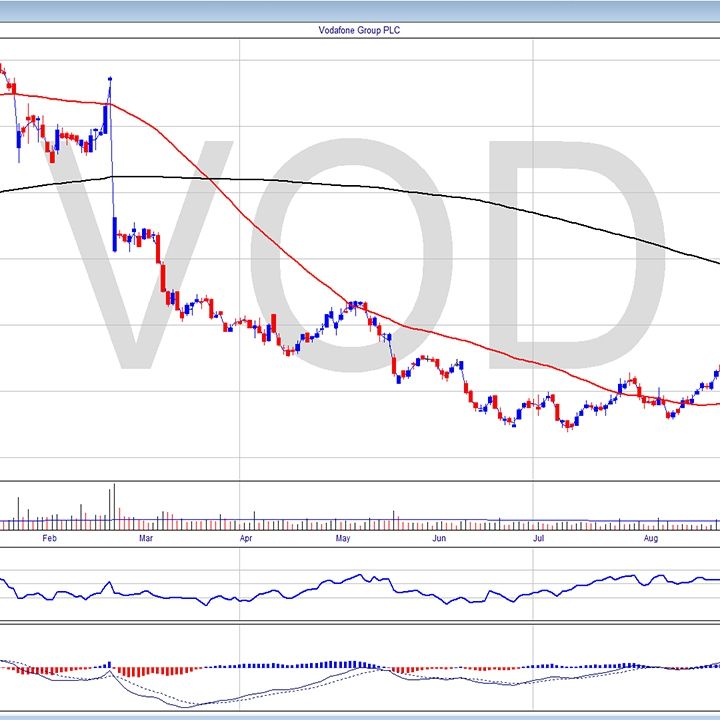Click the Jul label on date axis
This screenshot has height=720, width=720.
tap(538, 539)
